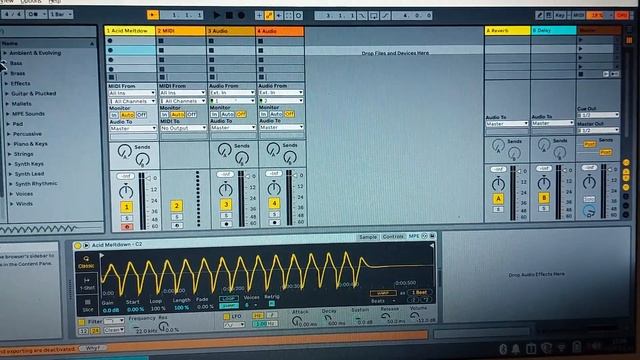
Task: Select the Winds category
Action: click(x=24, y=204)
